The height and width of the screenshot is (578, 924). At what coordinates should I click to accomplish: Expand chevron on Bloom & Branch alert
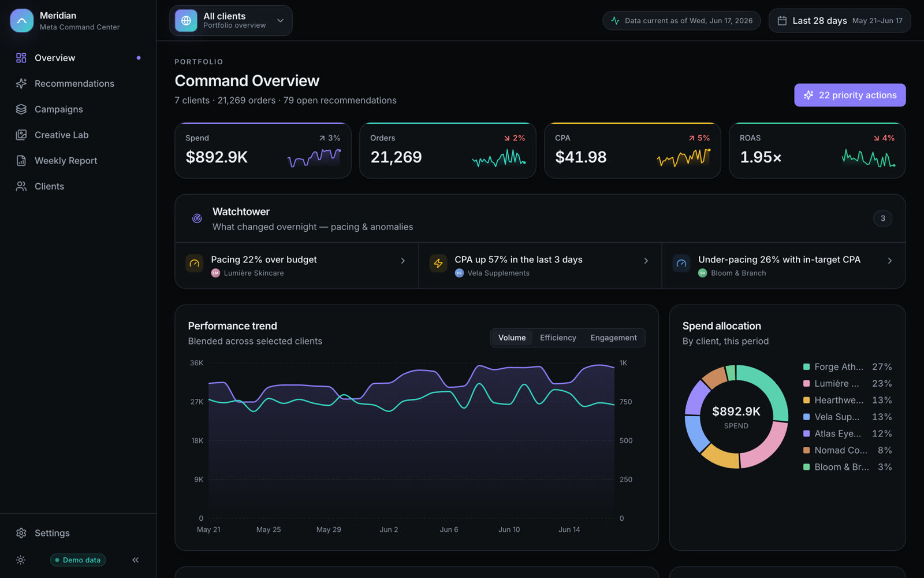[890, 261]
